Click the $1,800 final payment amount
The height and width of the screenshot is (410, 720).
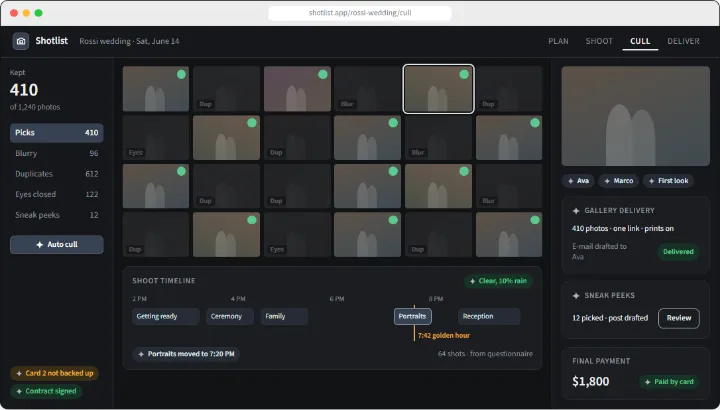591,382
